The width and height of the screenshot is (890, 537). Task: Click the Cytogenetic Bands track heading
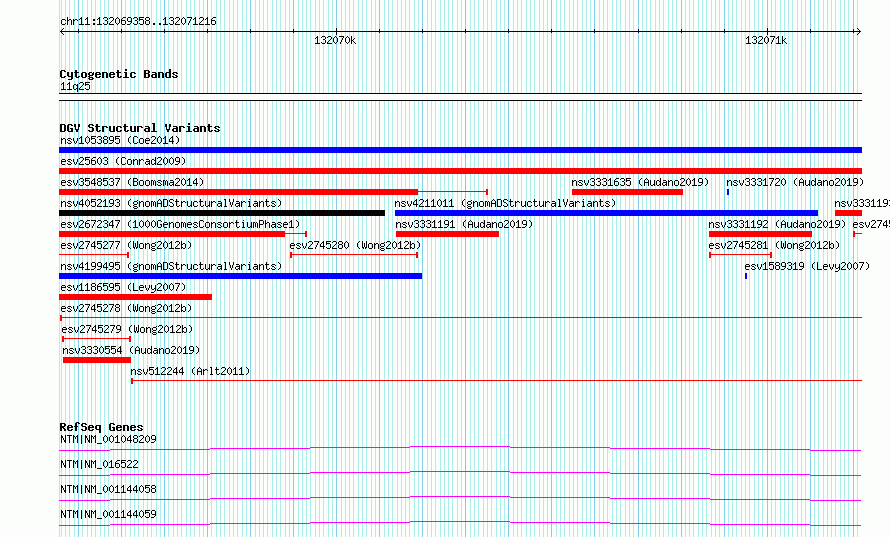[119, 74]
